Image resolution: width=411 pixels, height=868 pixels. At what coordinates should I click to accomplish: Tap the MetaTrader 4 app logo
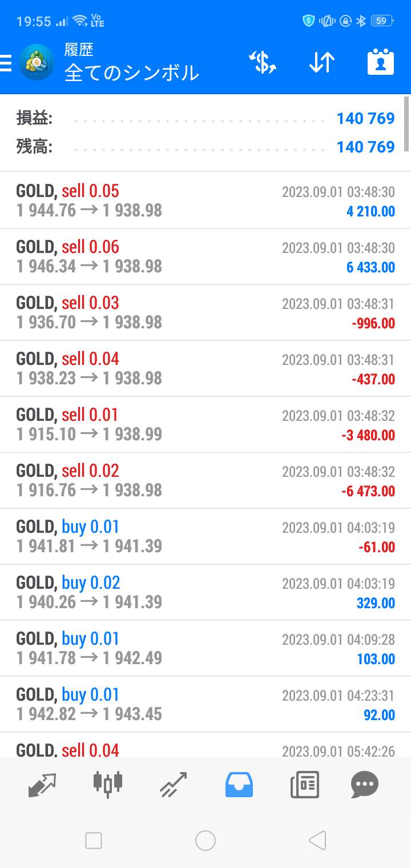(37, 63)
